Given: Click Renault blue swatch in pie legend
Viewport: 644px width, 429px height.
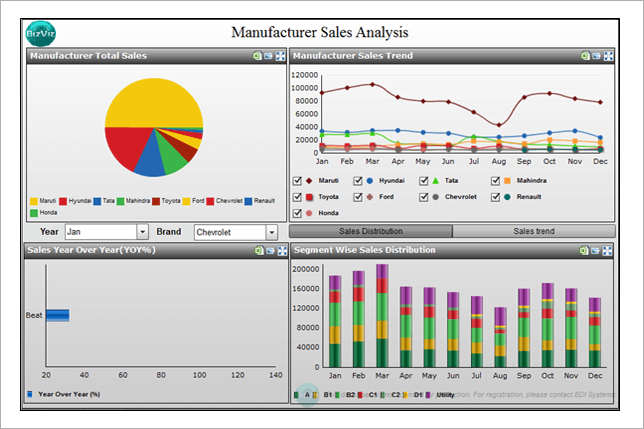Looking at the screenshot, I should 248,201.
